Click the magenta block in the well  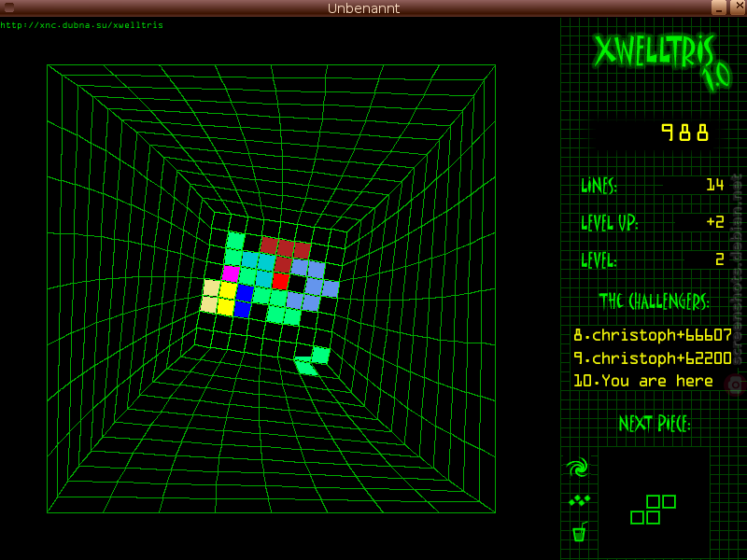[x=231, y=273]
